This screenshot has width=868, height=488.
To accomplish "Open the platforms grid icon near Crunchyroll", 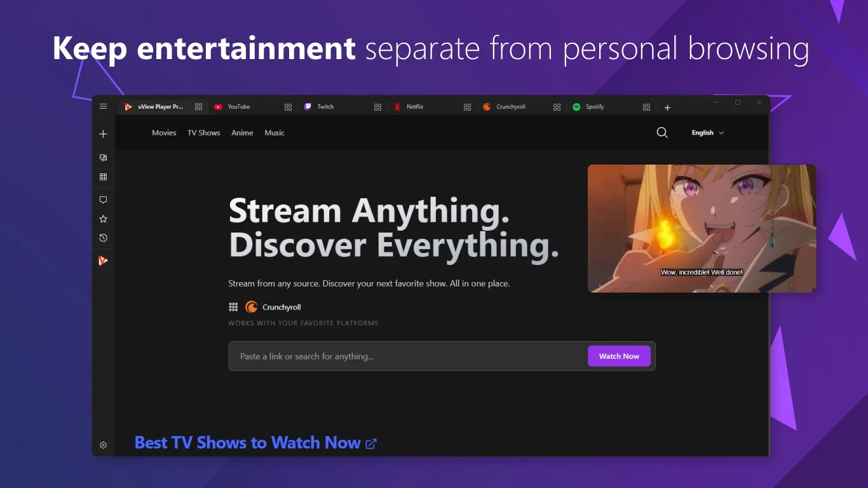I will pyautogui.click(x=233, y=307).
